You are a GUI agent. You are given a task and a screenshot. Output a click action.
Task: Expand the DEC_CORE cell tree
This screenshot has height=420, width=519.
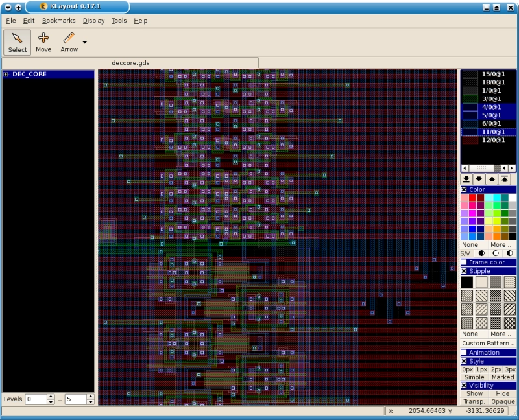click(x=6, y=74)
